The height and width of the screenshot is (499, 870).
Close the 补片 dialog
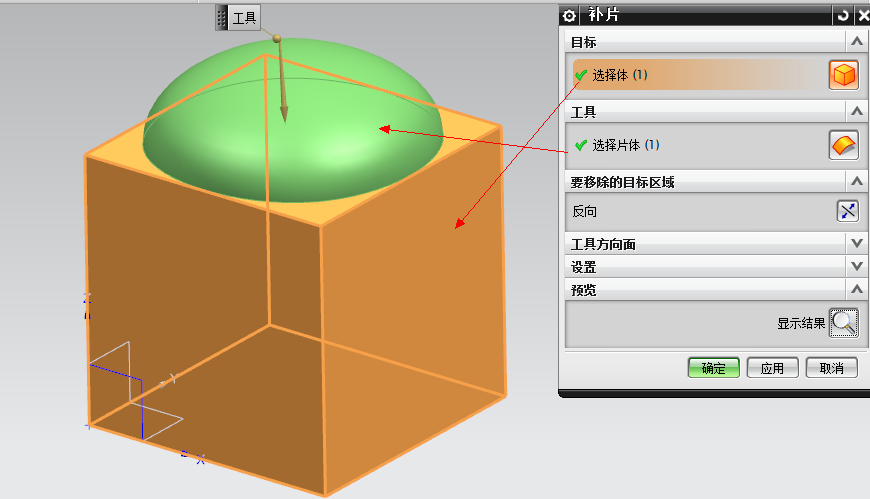[863, 16]
